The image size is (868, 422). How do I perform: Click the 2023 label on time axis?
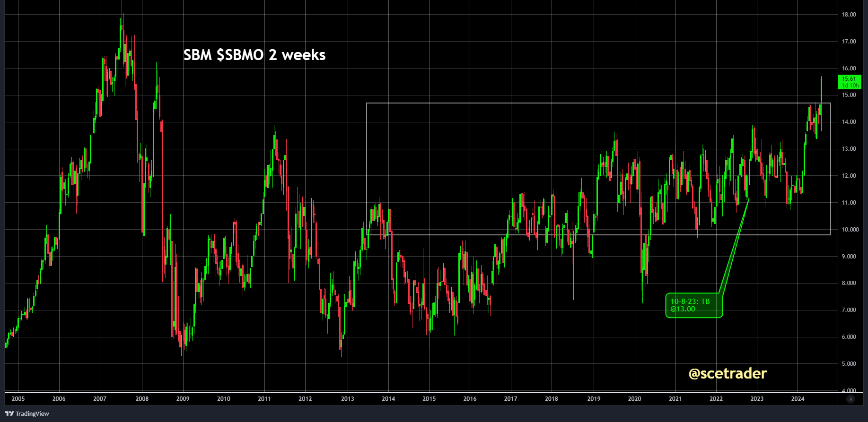coord(757,399)
